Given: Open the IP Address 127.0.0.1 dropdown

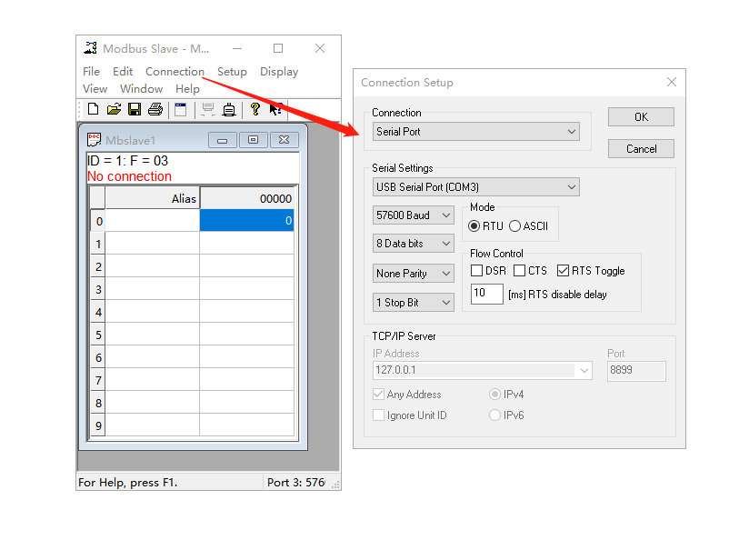Looking at the screenshot, I should (x=482, y=370).
